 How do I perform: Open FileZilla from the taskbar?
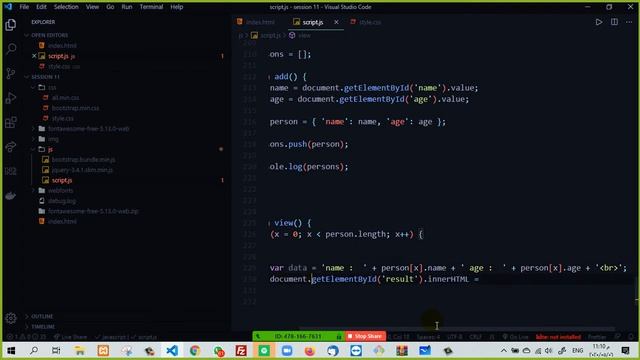tap(241, 351)
